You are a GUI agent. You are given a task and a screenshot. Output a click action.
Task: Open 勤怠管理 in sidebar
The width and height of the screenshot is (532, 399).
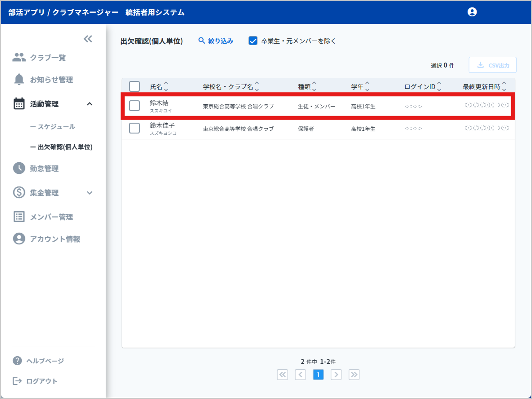click(x=44, y=168)
